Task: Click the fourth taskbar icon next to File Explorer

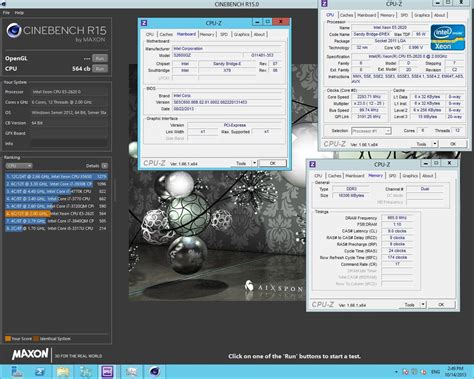Action: (86, 372)
